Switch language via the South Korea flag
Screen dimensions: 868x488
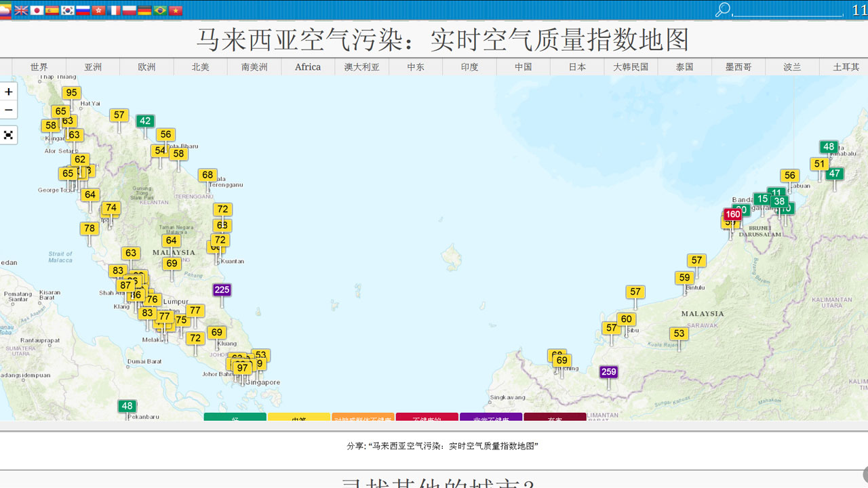(x=68, y=10)
